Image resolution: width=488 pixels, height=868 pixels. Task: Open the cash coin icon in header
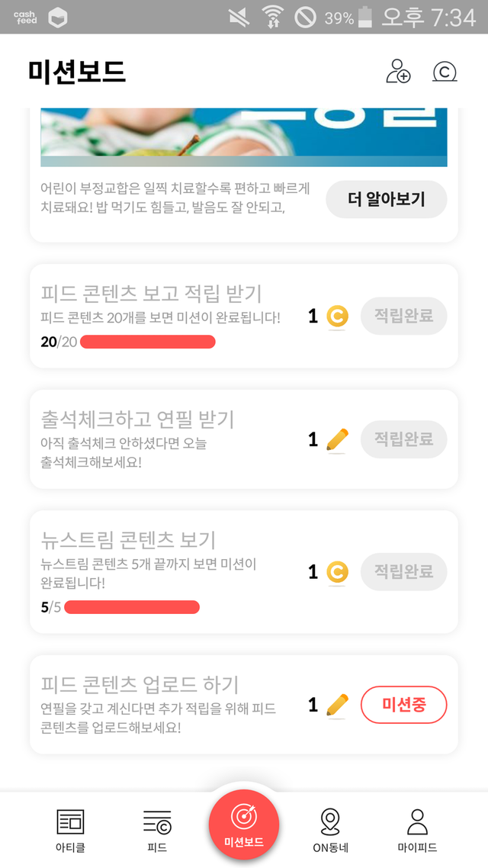445,72
